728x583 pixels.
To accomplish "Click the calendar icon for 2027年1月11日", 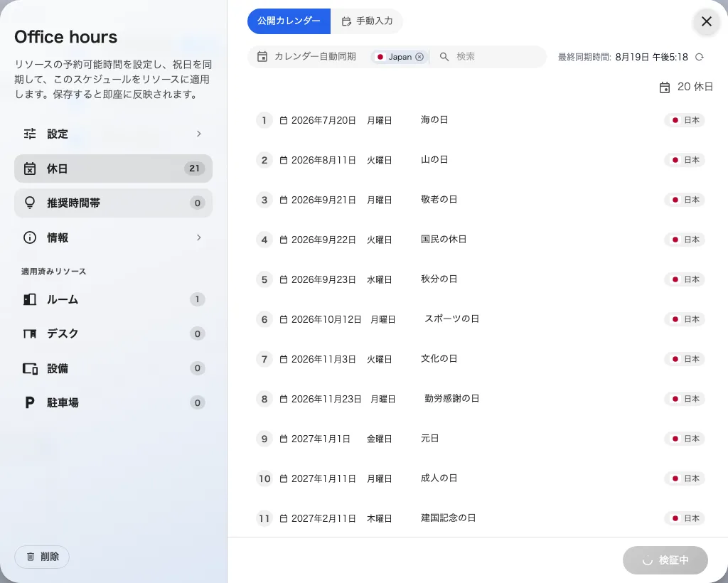I will pyautogui.click(x=284, y=479).
